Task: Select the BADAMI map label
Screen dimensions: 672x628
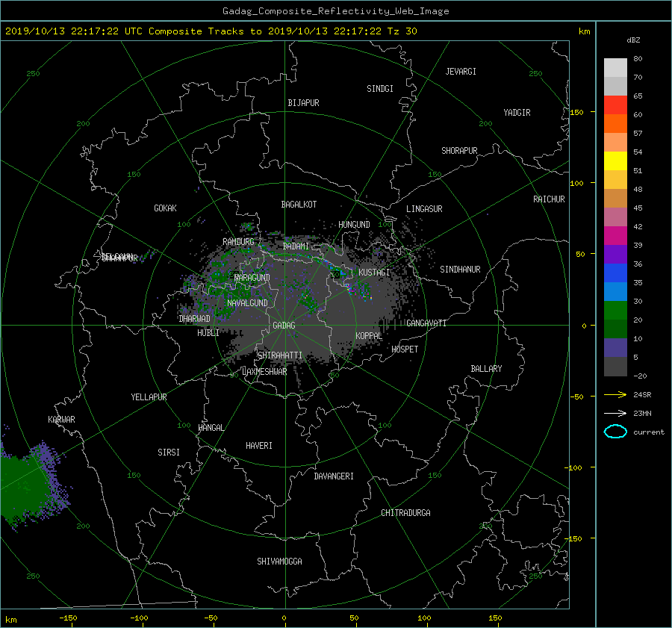Action: coord(296,246)
